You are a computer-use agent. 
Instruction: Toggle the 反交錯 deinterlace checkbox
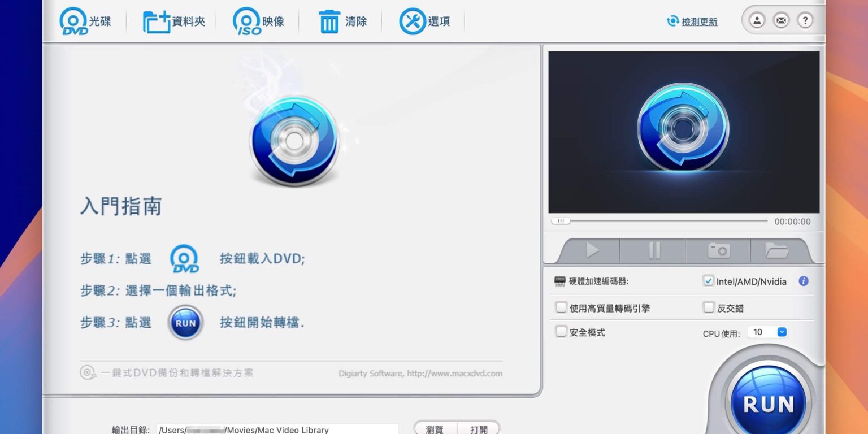[x=708, y=308]
